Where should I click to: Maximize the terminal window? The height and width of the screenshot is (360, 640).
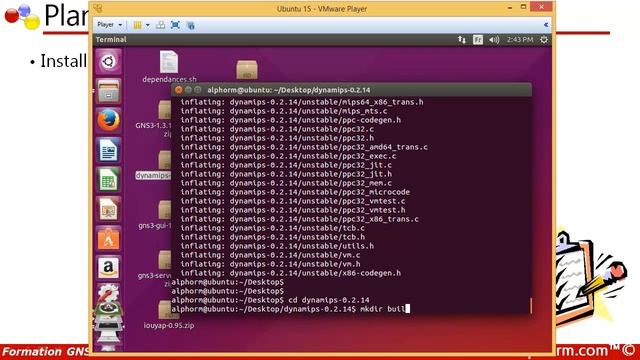click(x=198, y=90)
